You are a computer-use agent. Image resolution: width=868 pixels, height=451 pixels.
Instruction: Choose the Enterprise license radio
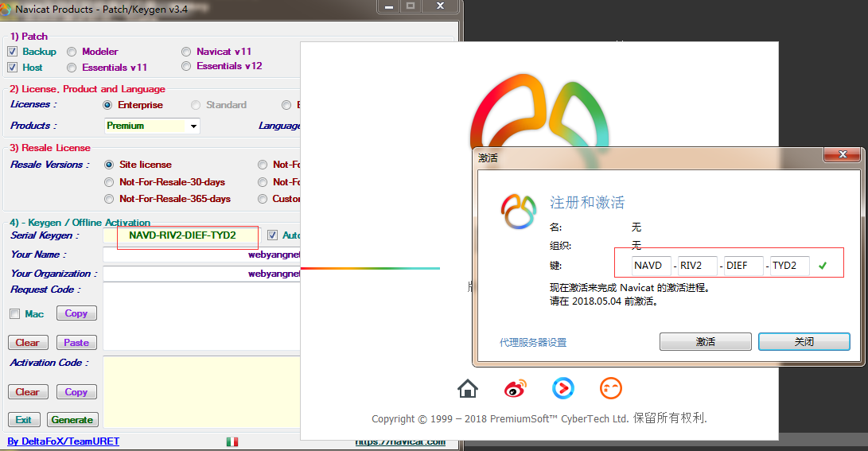click(107, 105)
